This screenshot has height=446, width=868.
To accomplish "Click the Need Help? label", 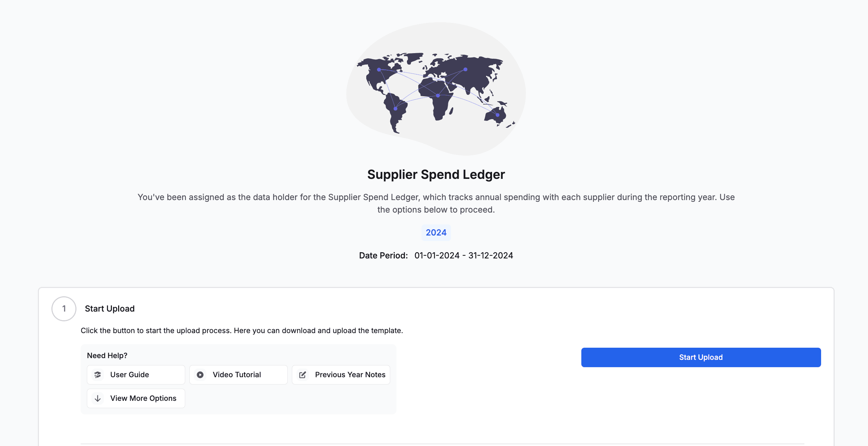I will click(107, 356).
